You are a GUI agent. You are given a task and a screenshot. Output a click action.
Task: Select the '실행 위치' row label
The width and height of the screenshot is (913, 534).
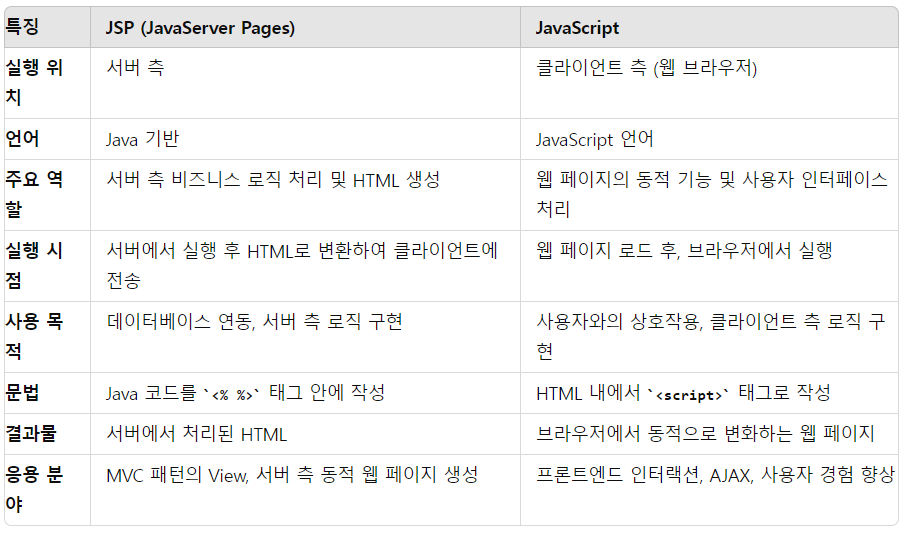click(x=47, y=83)
